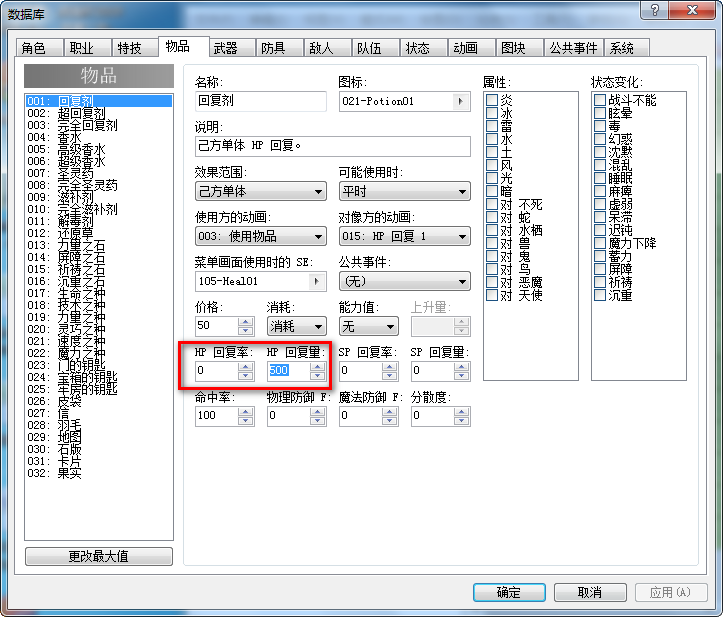Expand the 对像方的动画 dropdown

pos(404,237)
